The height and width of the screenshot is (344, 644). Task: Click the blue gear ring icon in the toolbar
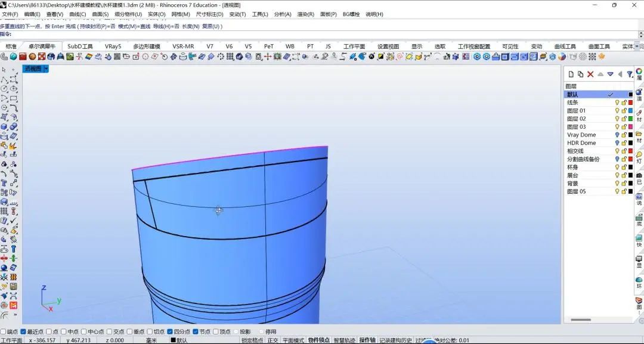coord(477,56)
